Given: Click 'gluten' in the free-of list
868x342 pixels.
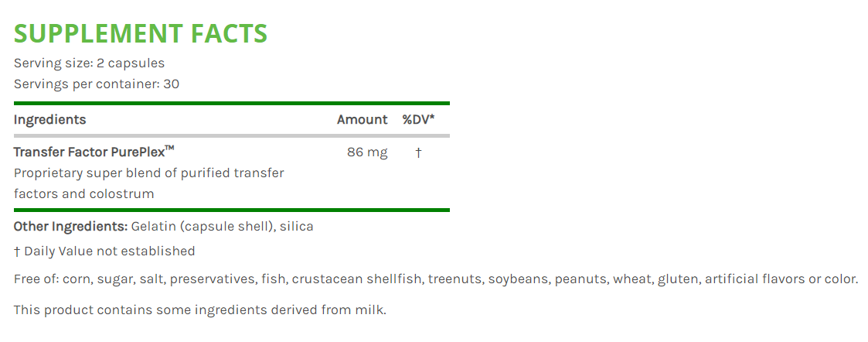Looking at the screenshot, I should 677,279.
